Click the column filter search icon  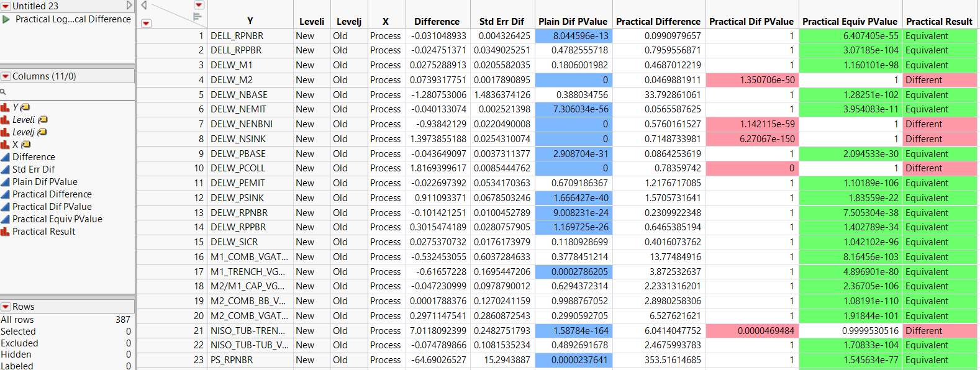(x=3, y=92)
